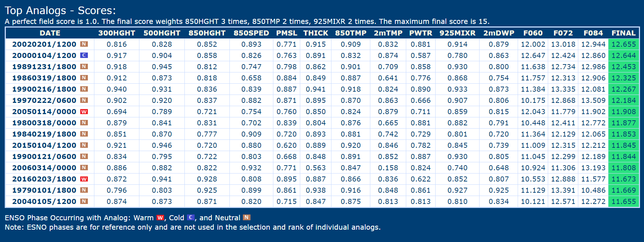Click the Cold icon in the ENSO legend
The height and width of the screenshot is (242, 644).
[191, 218]
